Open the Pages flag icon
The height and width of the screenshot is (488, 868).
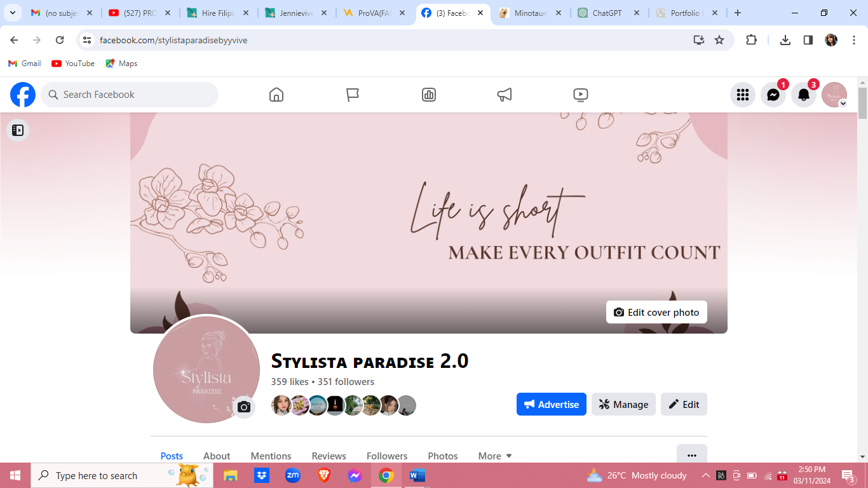353,95
